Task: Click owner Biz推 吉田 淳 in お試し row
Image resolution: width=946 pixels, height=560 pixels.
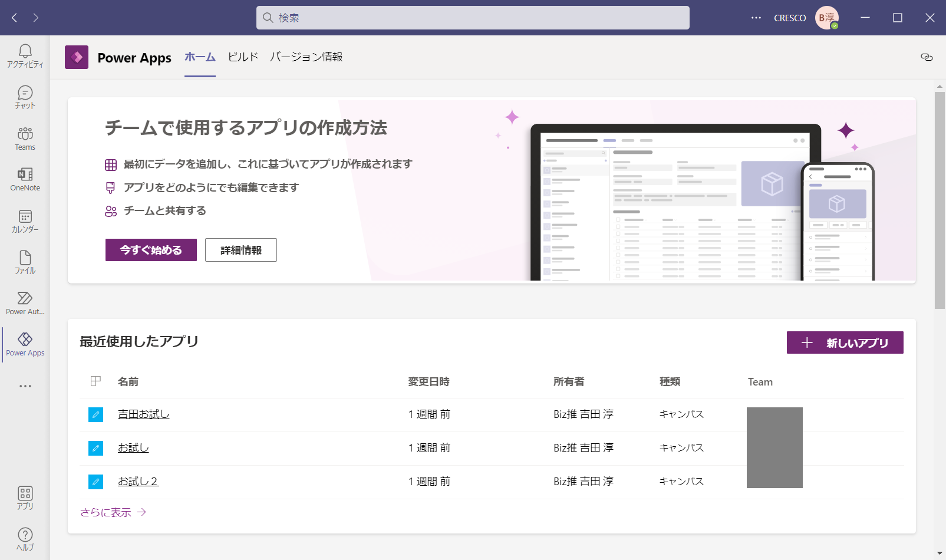Action: (x=584, y=448)
